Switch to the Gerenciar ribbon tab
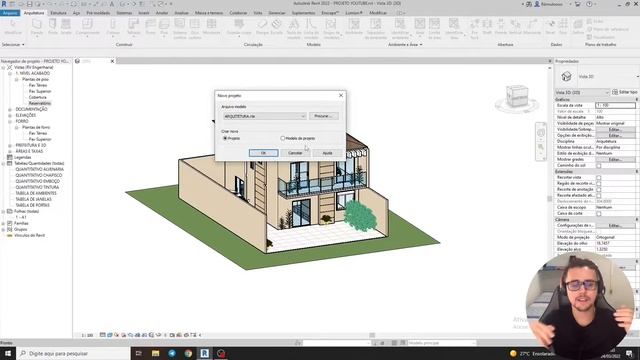 click(x=277, y=13)
